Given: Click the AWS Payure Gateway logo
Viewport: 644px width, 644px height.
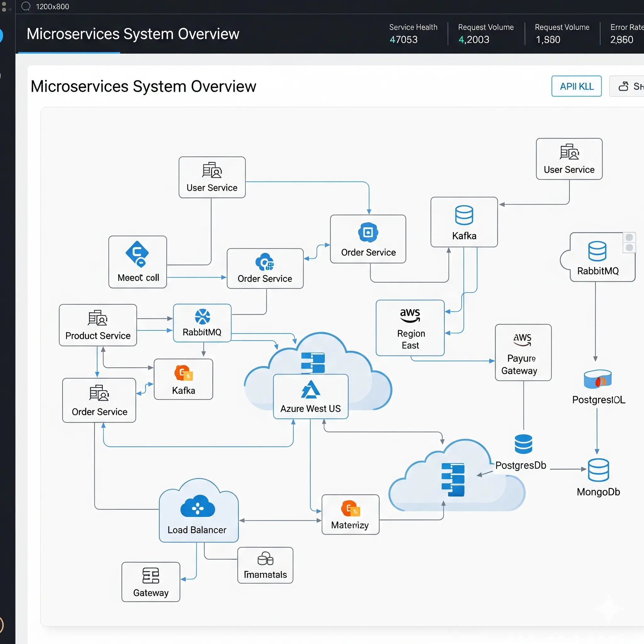Looking at the screenshot, I should point(522,340).
